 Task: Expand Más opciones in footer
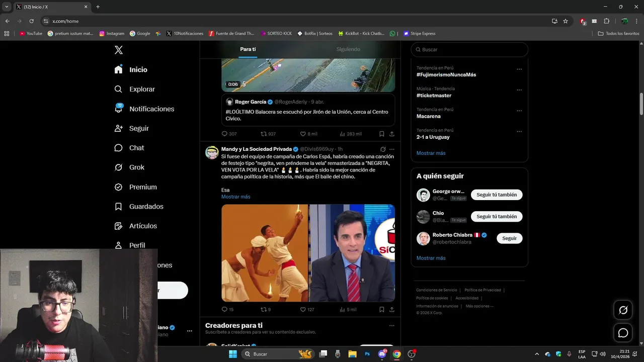click(x=479, y=306)
